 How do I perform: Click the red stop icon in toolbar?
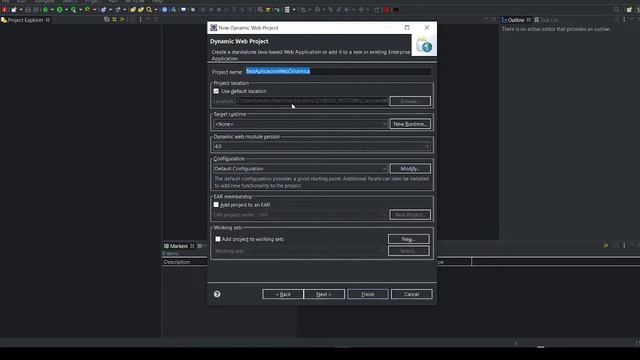(387, 10)
